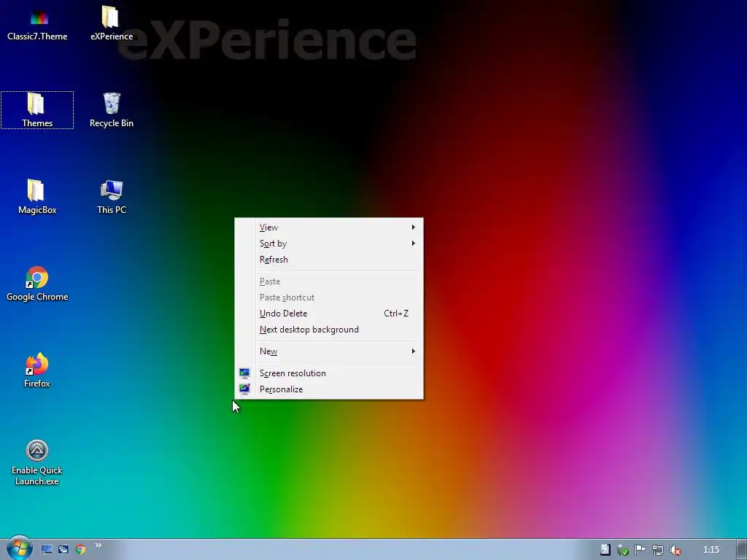Select the This PC icon
Image resolution: width=747 pixels, height=560 pixels.
[x=112, y=197]
